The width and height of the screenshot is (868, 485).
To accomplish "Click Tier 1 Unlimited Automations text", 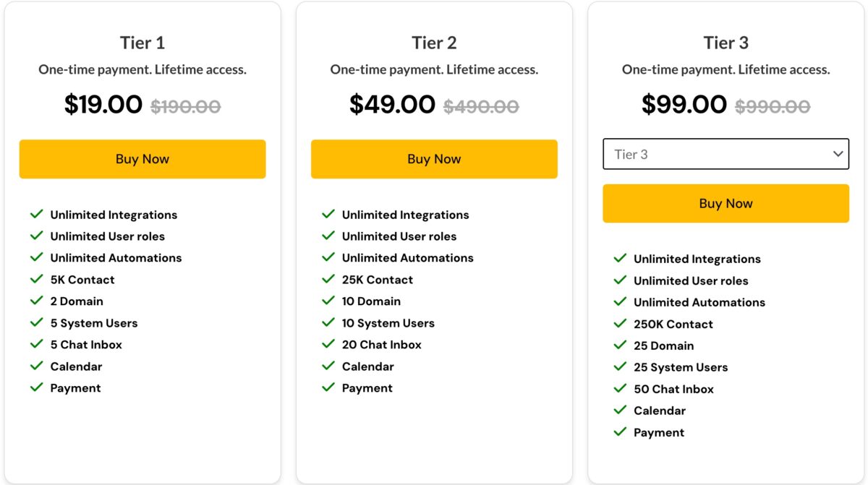I will tap(116, 258).
